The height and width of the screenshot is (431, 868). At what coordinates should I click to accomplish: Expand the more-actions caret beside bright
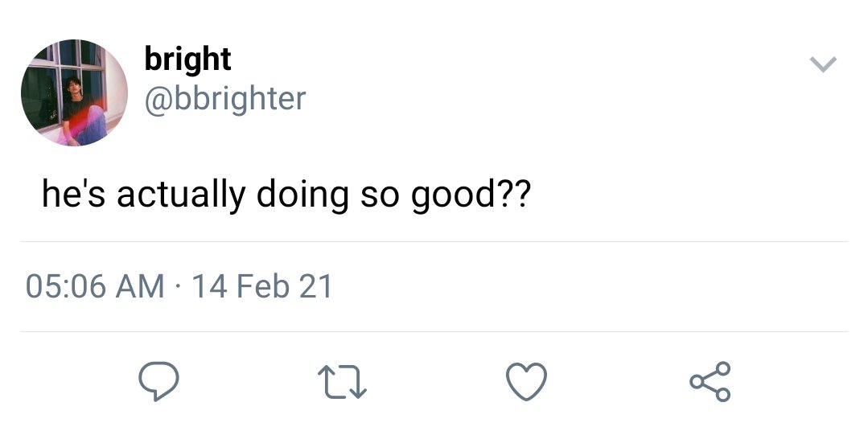click(x=823, y=64)
